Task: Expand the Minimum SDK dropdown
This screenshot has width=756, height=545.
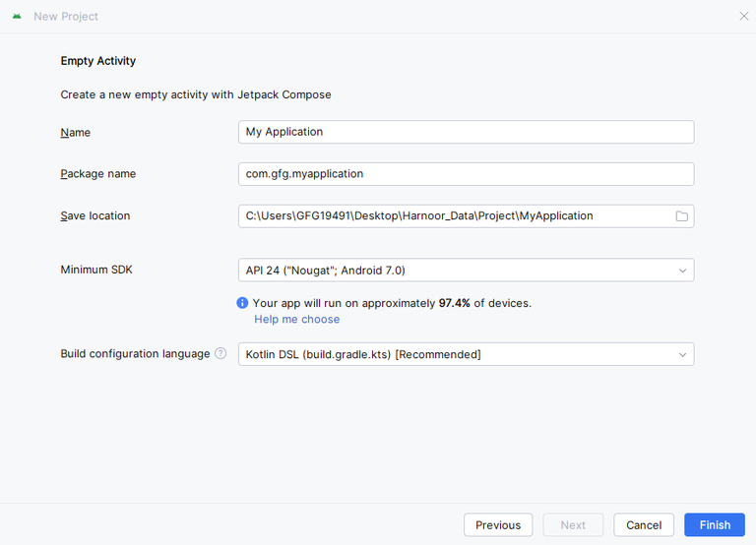Action: pos(466,271)
